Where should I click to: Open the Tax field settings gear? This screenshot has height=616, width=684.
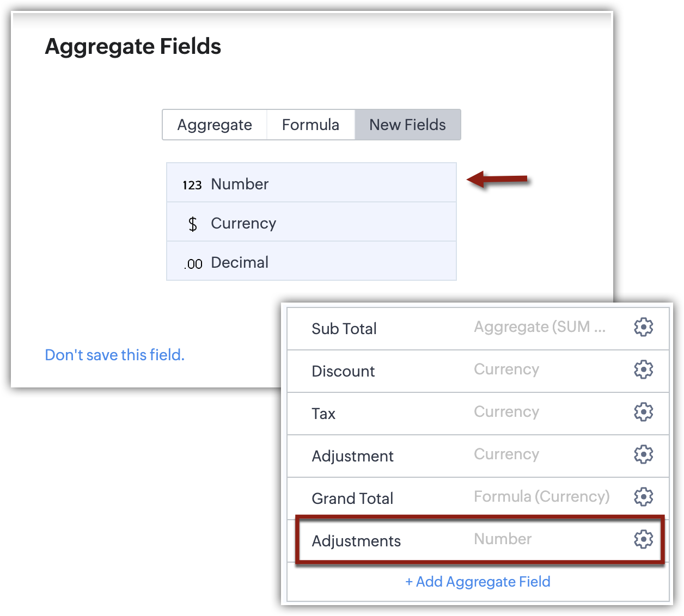[643, 412]
